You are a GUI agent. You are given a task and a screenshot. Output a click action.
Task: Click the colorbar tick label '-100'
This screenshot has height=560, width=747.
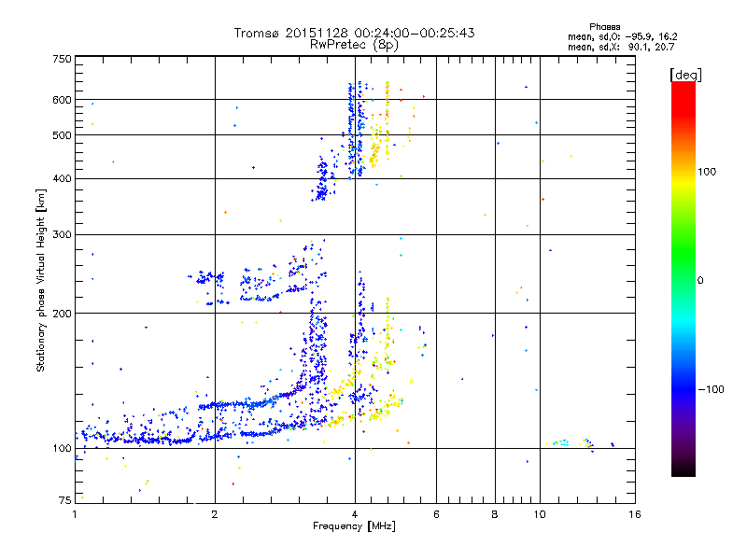pyautogui.click(x=712, y=389)
